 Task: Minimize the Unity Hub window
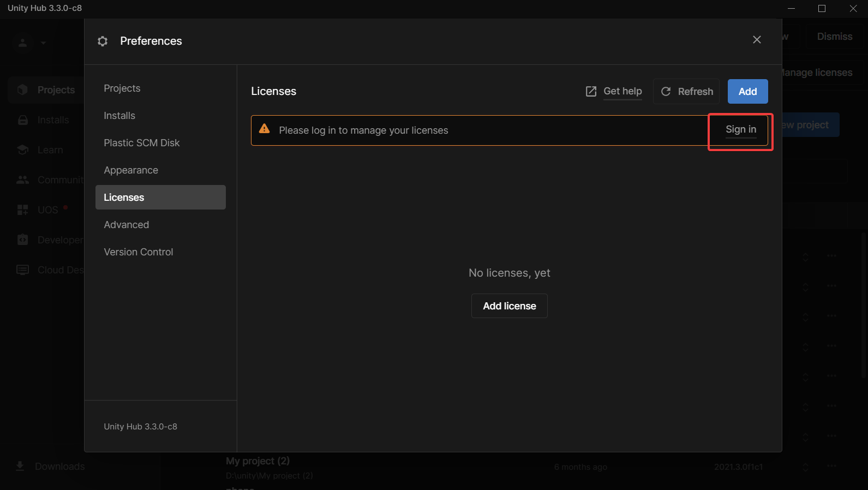click(x=792, y=8)
